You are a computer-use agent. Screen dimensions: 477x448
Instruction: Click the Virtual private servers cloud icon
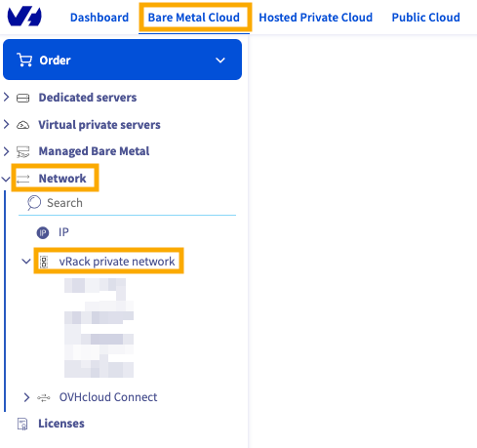tap(22, 125)
